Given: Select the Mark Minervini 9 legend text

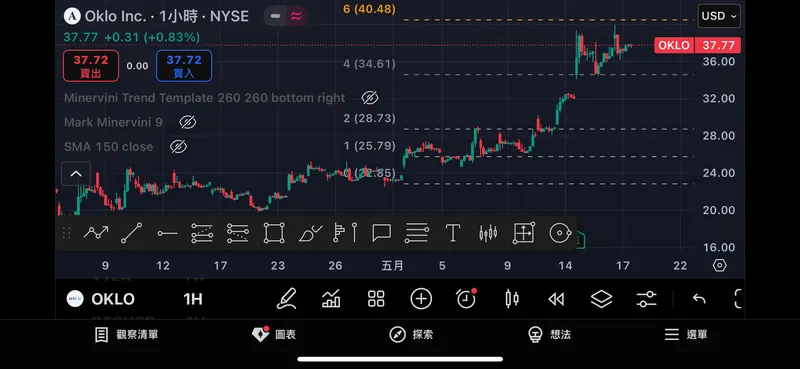Looking at the screenshot, I should pos(113,122).
